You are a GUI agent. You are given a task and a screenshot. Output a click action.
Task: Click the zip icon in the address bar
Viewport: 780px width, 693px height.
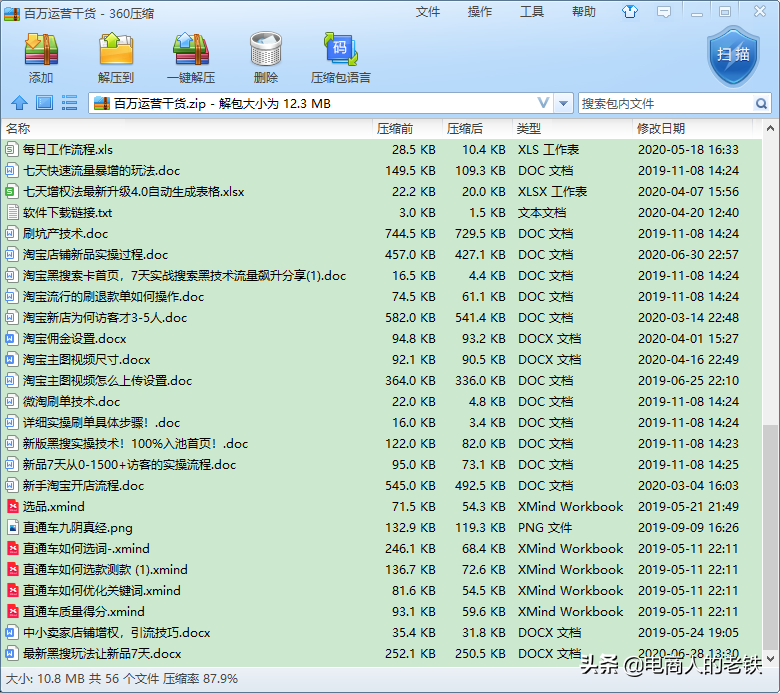click(101, 103)
